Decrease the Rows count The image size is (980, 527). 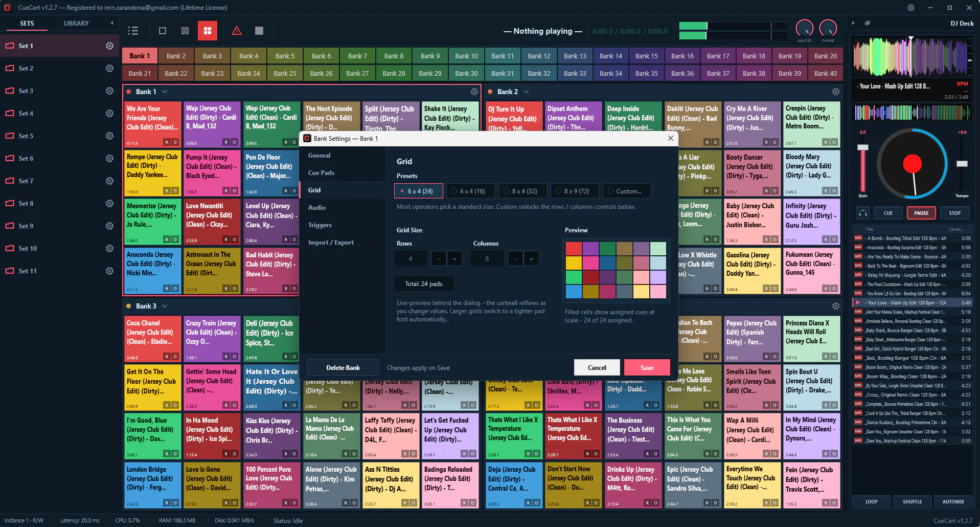[439, 259]
